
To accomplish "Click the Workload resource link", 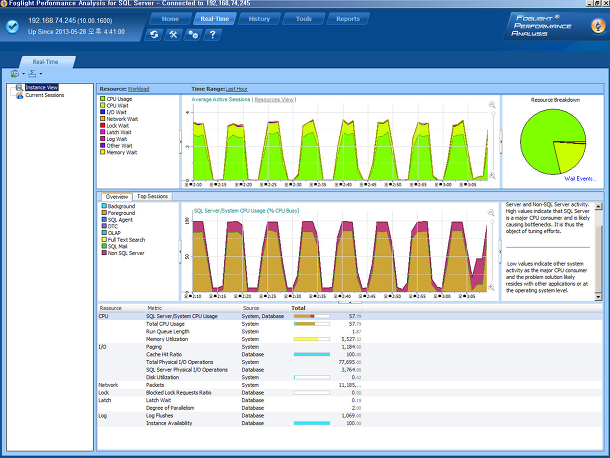I will coord(138,89).
